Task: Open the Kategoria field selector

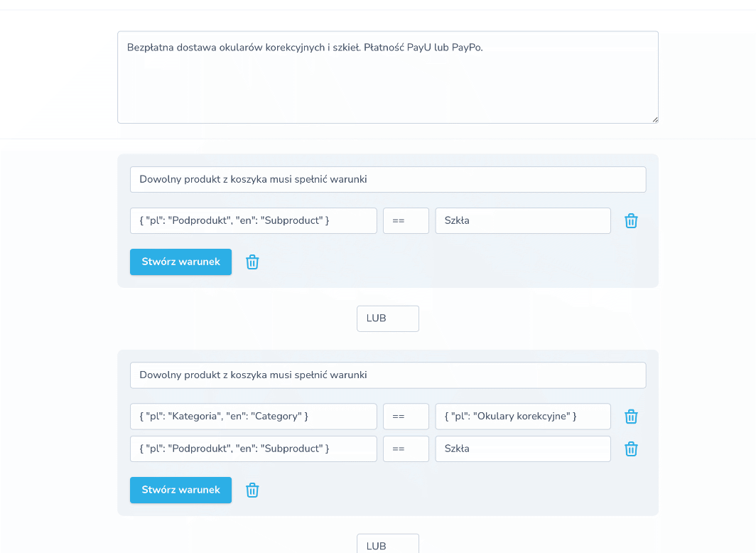Action: click(253, 417)
